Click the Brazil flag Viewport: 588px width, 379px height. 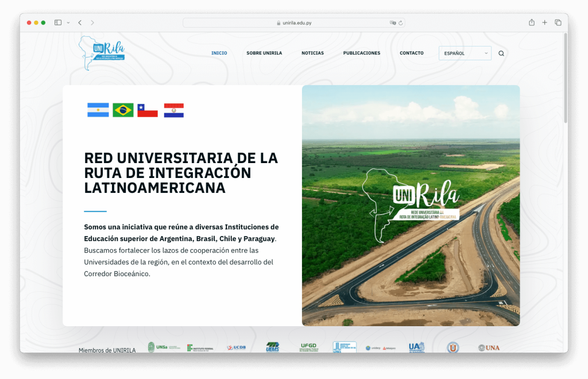123,110
